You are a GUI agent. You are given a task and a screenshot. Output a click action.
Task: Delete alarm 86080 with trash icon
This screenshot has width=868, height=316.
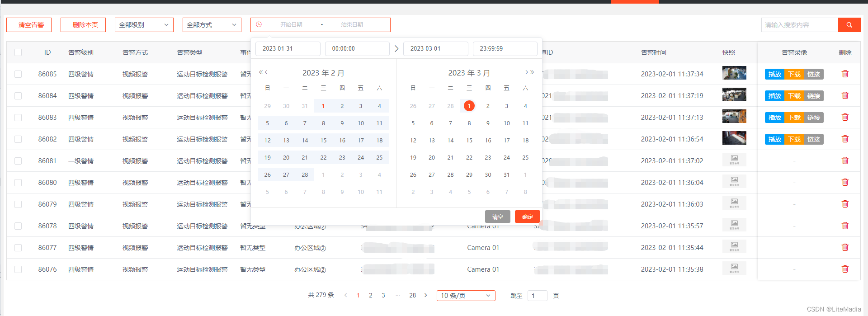[x=845, y=182]
